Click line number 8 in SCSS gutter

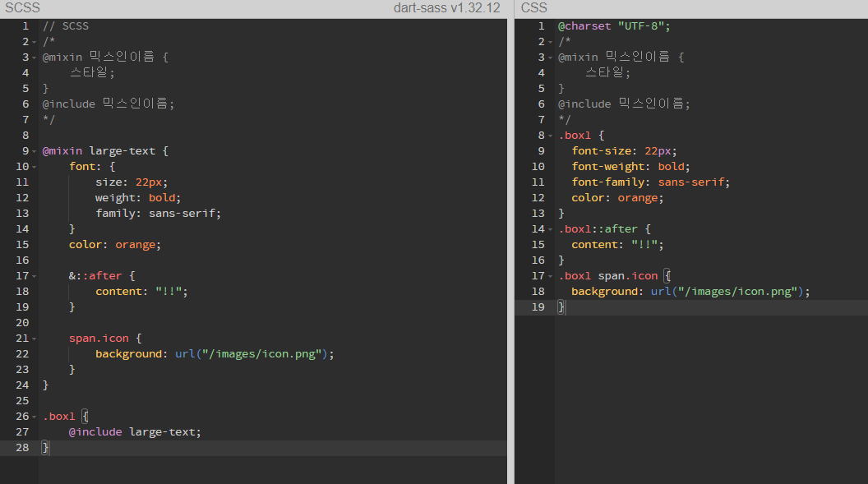click(x=25, y=136)
